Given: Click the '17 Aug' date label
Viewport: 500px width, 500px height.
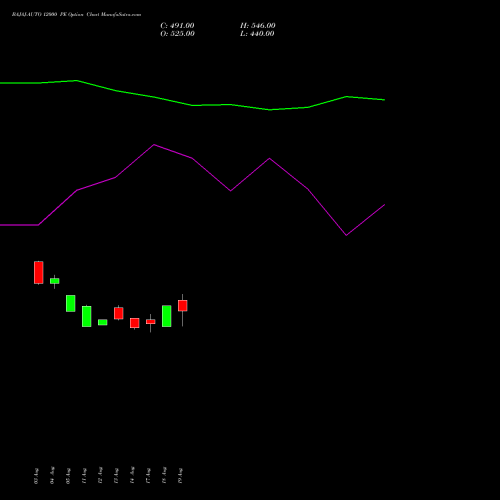Looking at the screenshot, I should click(148, 476).
